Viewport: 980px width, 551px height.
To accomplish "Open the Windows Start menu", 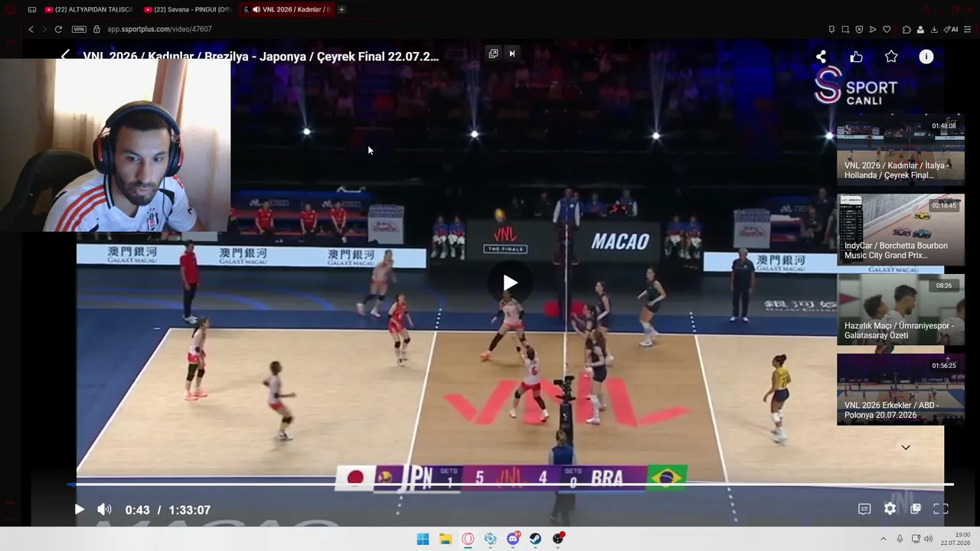I will (x=423, y=539).
